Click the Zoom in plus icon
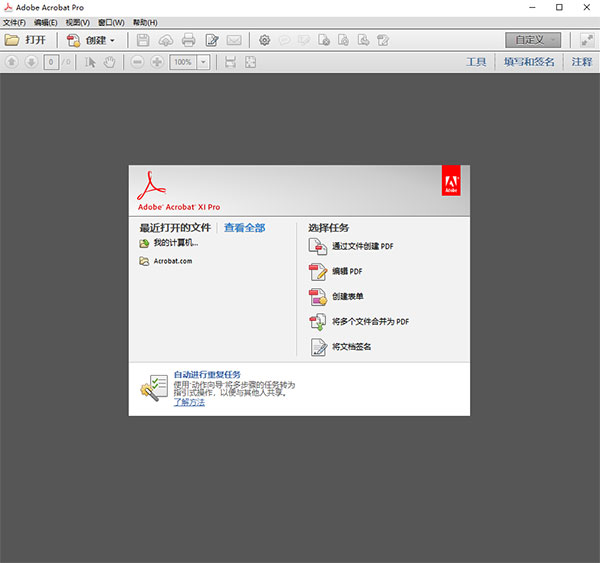The width and height of the screenshot is (600, 563). point(157,62)
